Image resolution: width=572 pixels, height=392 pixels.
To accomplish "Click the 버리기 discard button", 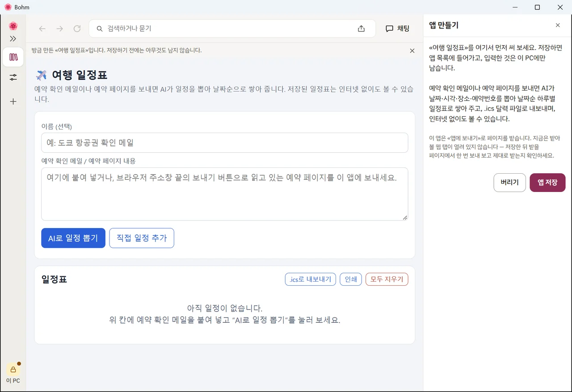I will coord(509,183).
